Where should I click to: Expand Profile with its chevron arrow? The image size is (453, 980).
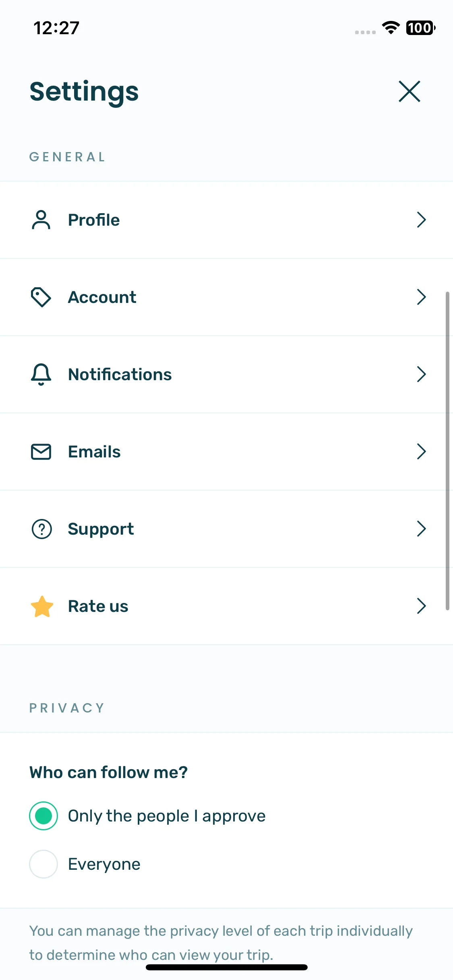(421, 220)
